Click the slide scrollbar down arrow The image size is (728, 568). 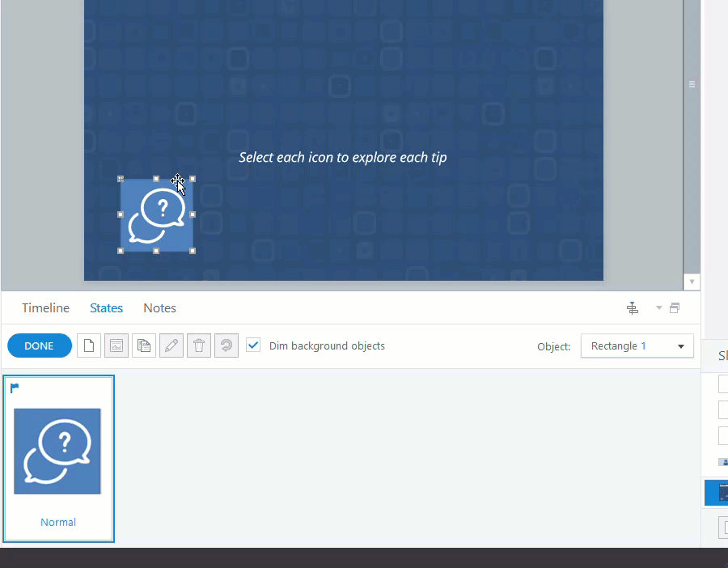(692, 281)
